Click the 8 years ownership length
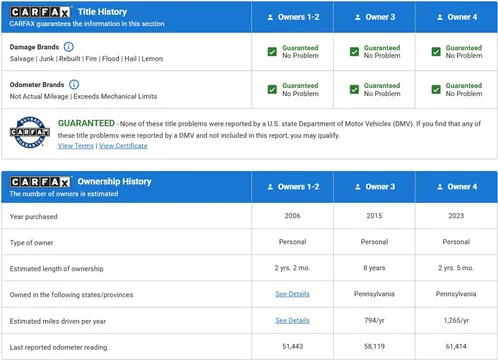 374,268
